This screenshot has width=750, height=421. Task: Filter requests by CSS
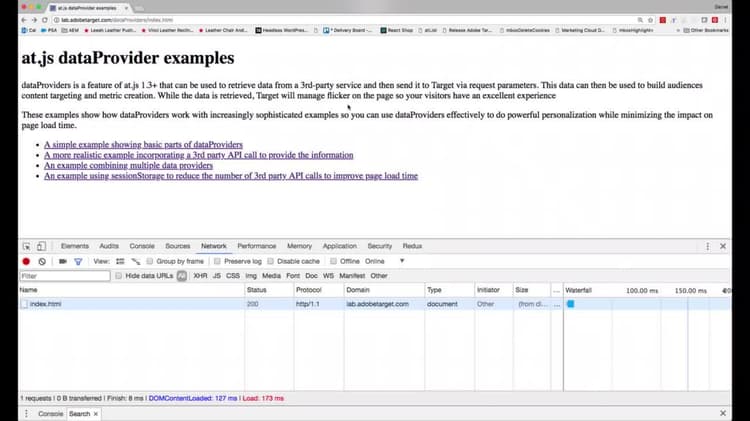pos(233,276)
